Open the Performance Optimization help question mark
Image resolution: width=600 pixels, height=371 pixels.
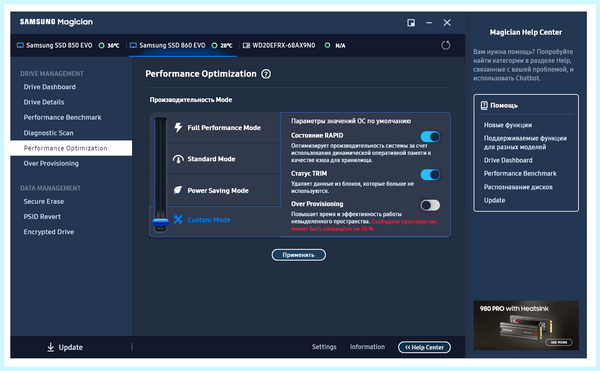click(266, 74)
